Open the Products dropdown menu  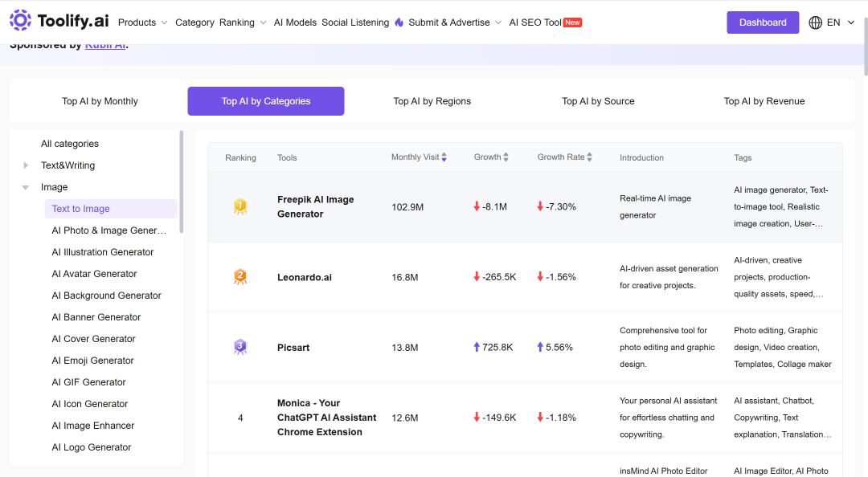point(142,22)
